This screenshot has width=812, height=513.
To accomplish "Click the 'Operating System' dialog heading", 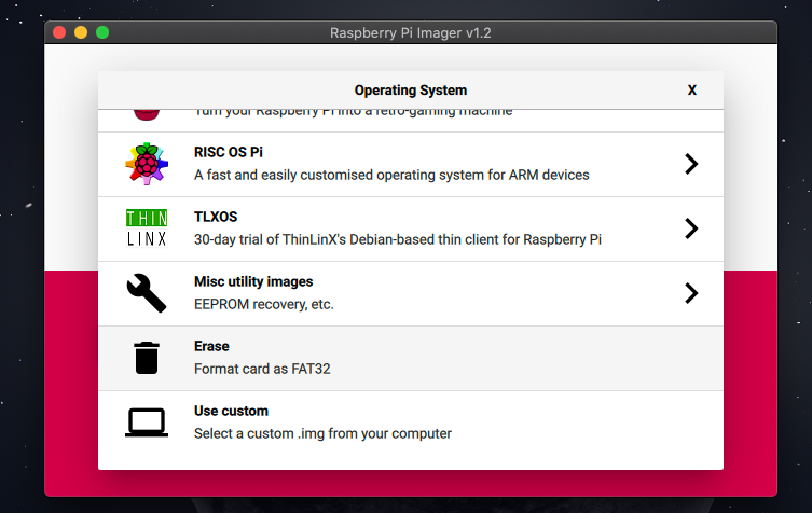I will pyautogui.click(x=410, y=90).
